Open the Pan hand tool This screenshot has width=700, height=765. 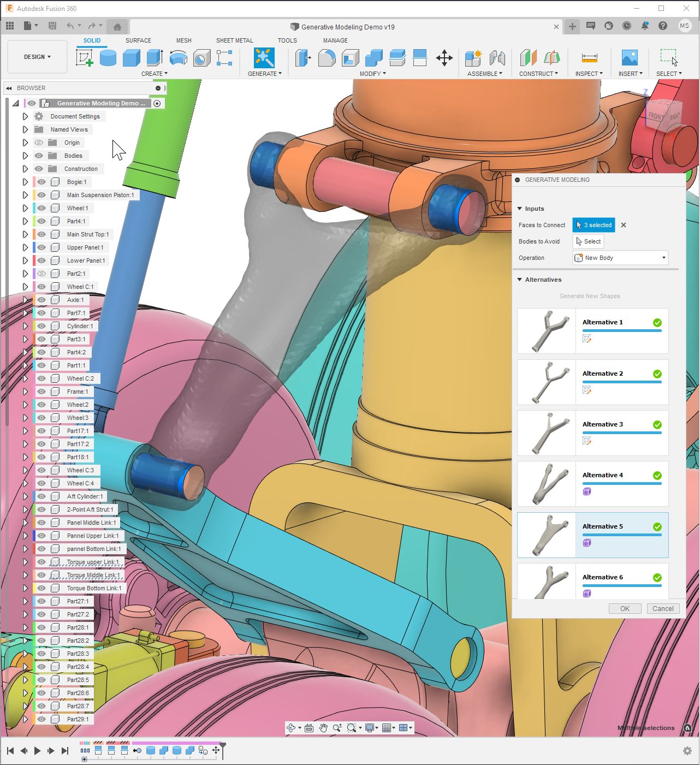coord(323,728)
